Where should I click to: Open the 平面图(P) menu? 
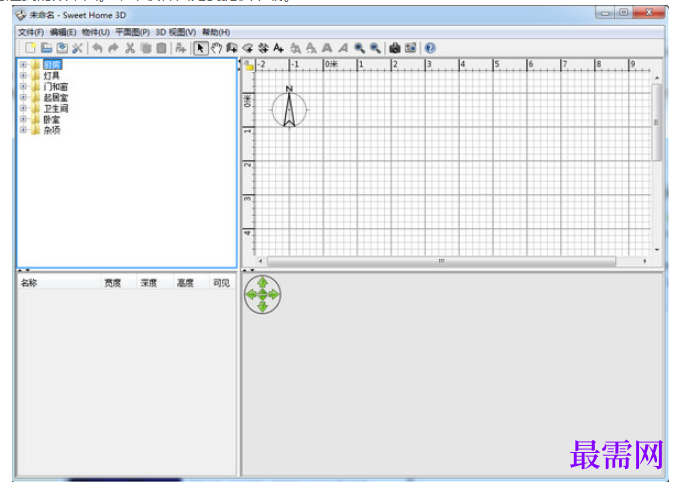pos(133,32)
